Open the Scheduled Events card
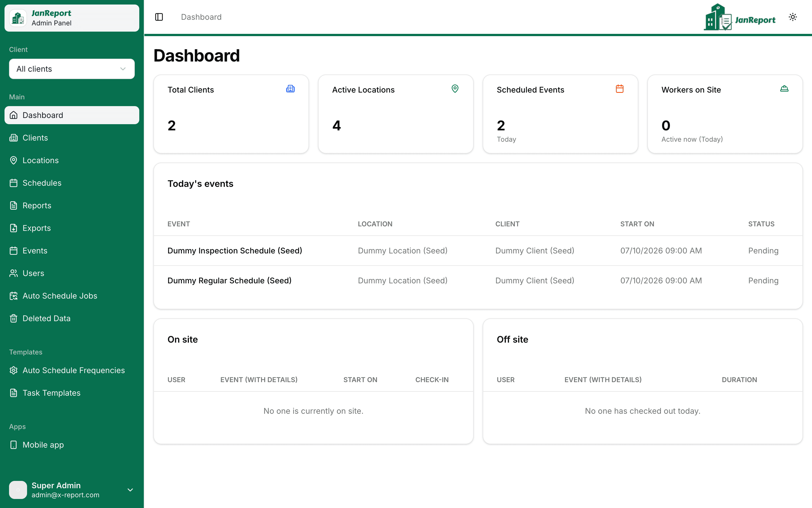Viewport: 812px width, 508px height. [x=560, y=114]
